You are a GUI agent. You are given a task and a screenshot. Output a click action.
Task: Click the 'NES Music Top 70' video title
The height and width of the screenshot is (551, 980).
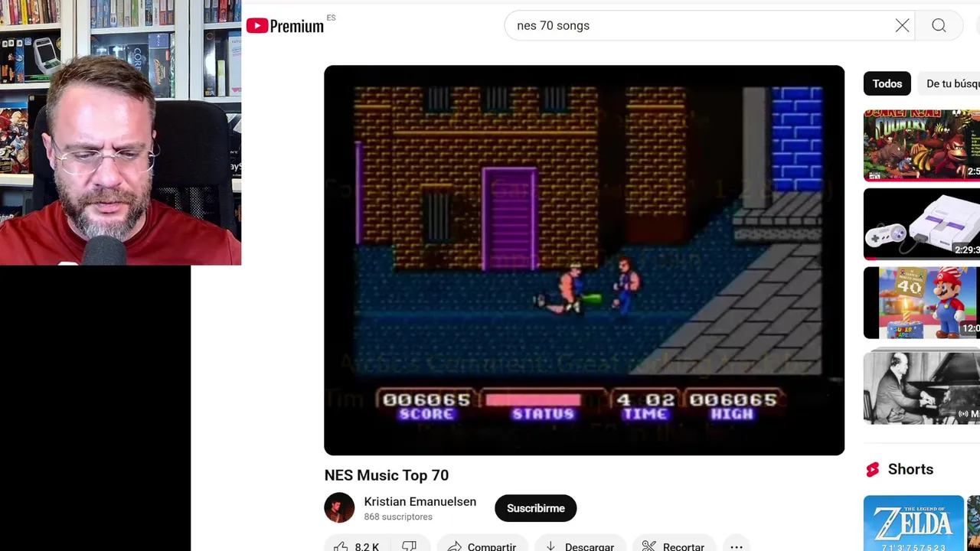(x=387, y=475)
